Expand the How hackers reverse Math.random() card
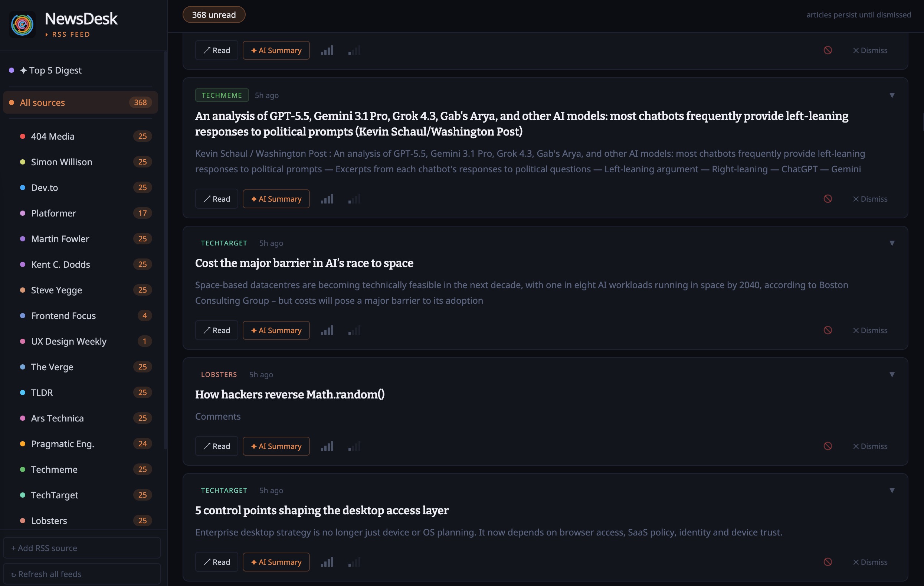The image size is (924, 586). coord(892,374)
